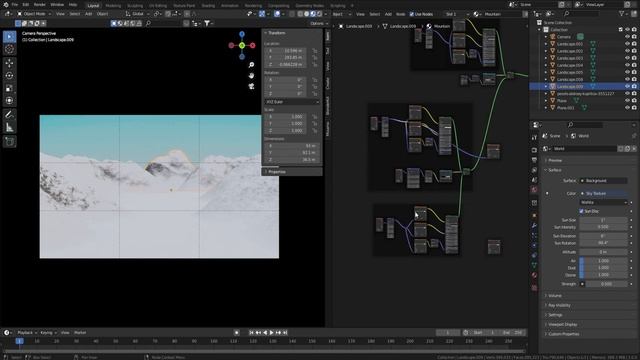Screen dimensions: 640x360
Task: Open the Material properties tab icon
Action: click(x=534, y=276)
